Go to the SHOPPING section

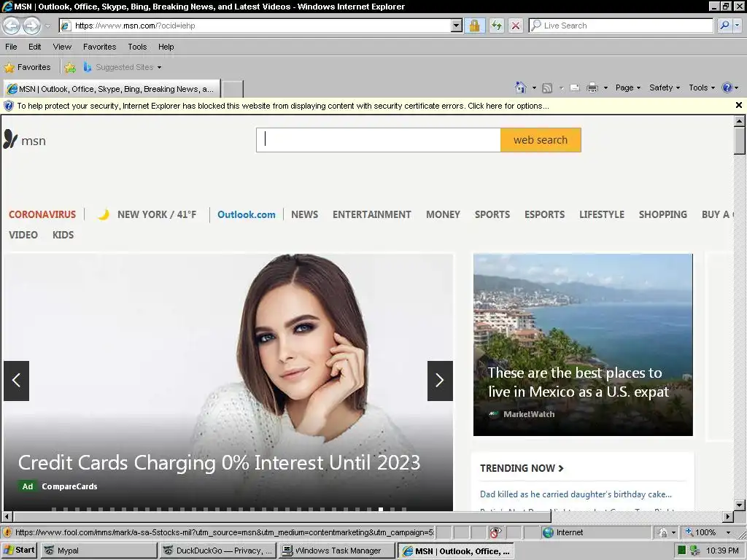662,214
